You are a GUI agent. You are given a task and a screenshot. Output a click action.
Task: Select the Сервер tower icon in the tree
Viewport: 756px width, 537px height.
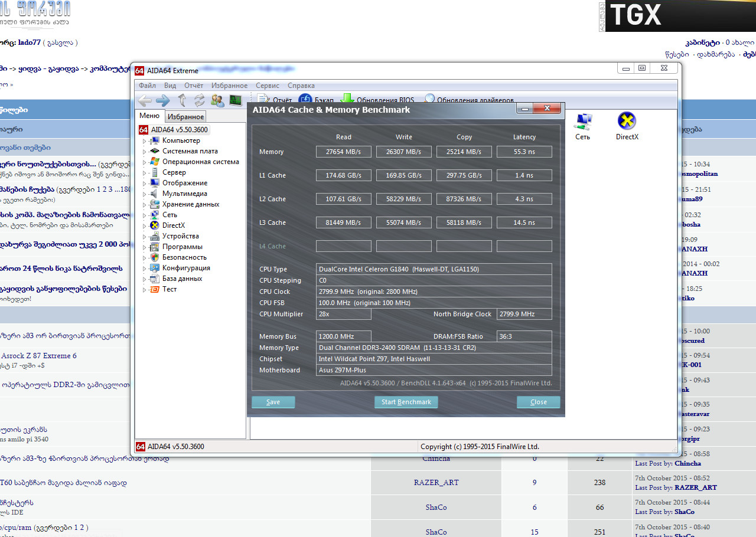point(155,172)
